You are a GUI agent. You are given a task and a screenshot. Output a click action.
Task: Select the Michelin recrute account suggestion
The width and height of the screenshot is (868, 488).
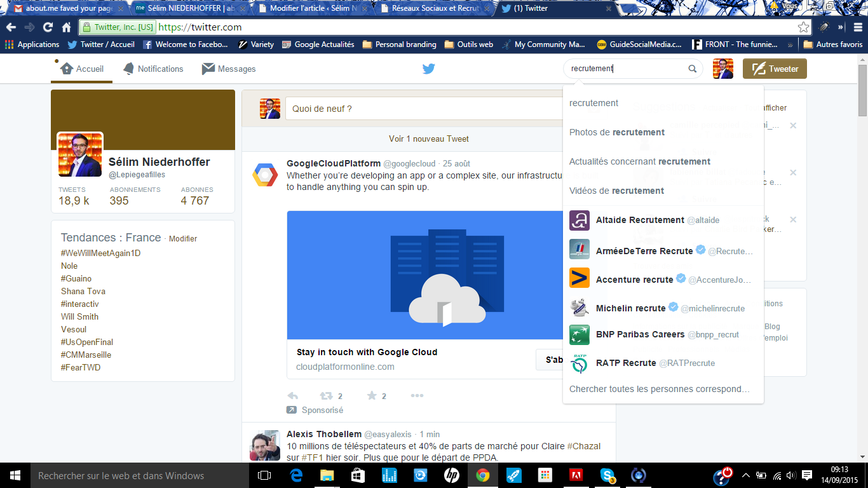coord(663,308)
